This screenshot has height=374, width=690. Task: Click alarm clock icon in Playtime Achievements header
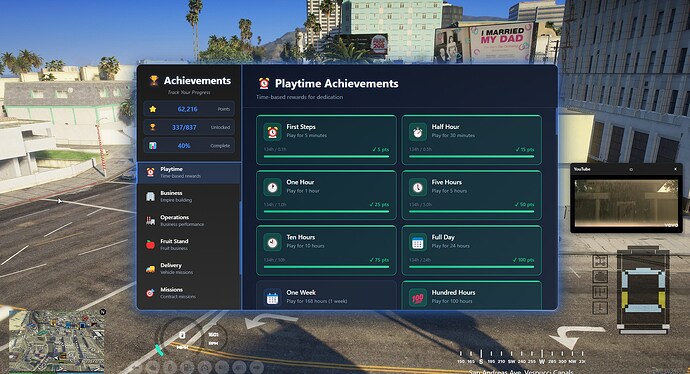(264, 83)
